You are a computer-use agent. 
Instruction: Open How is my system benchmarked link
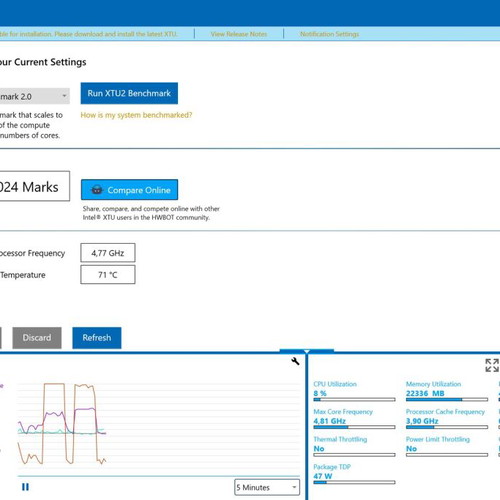pyautogui.click(x=136, y=115)
